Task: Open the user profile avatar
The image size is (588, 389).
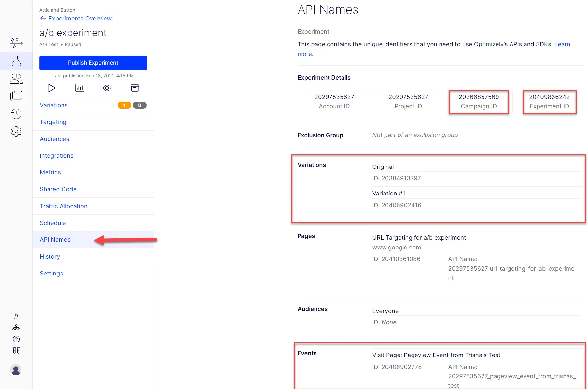Action: [x=16, y=370]
